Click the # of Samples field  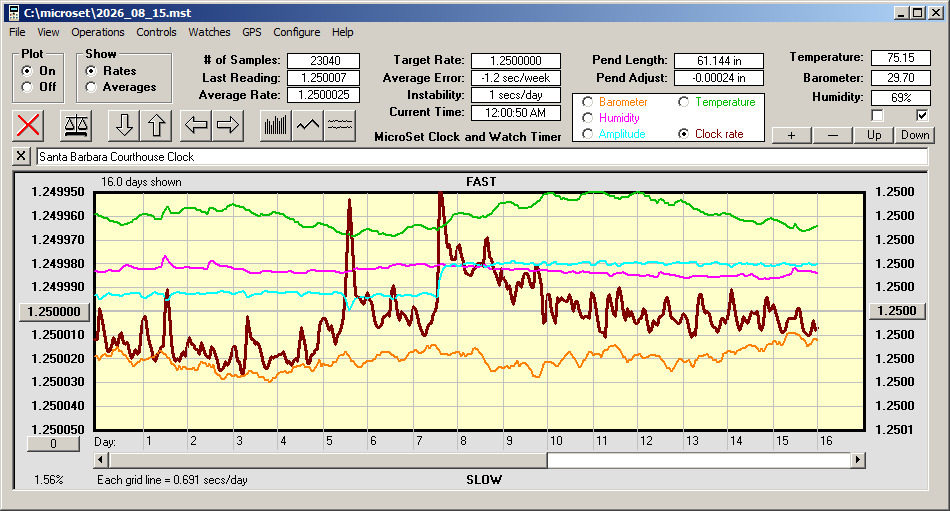pos(324,61)
